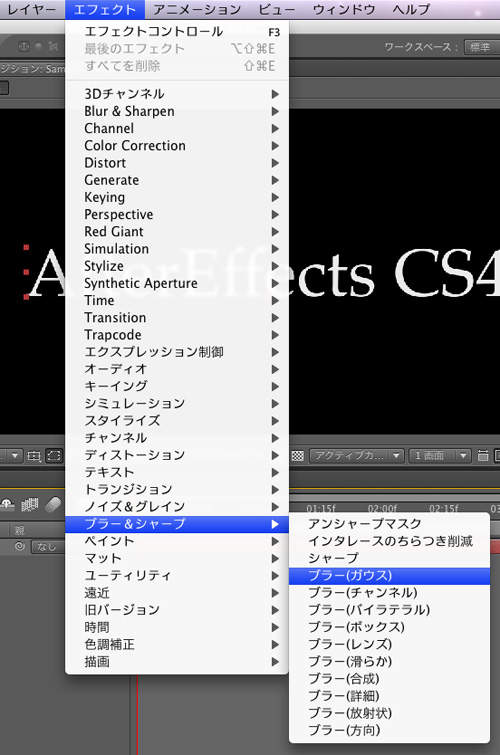The image size is (500, 755).
Task: Apply the ブラー(放射状) effect
Action: coord(389,713)
